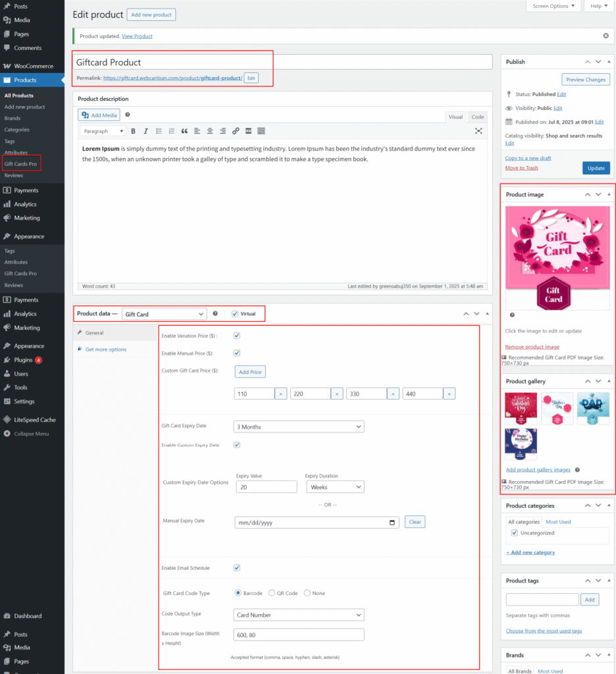The height and width of the screenshot is (674, 616).
Task: Dismiss the Product updated notice
Action: click(x=605, y=36)
